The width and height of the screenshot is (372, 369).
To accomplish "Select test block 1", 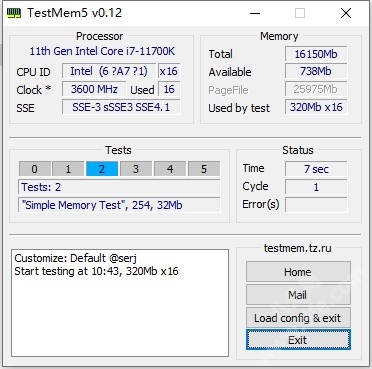I will click(68, 169).
